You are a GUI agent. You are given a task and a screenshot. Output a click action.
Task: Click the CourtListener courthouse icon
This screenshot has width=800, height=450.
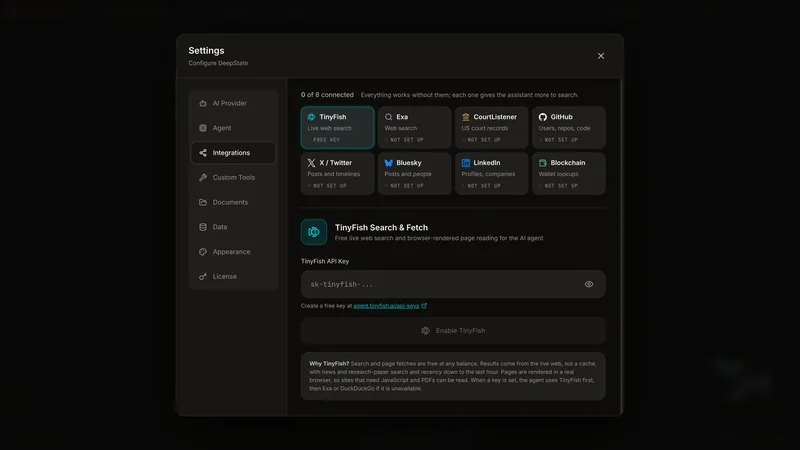465,117
